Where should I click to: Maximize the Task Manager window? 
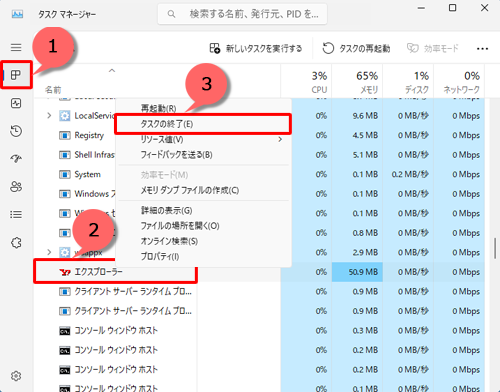[452, 8]
